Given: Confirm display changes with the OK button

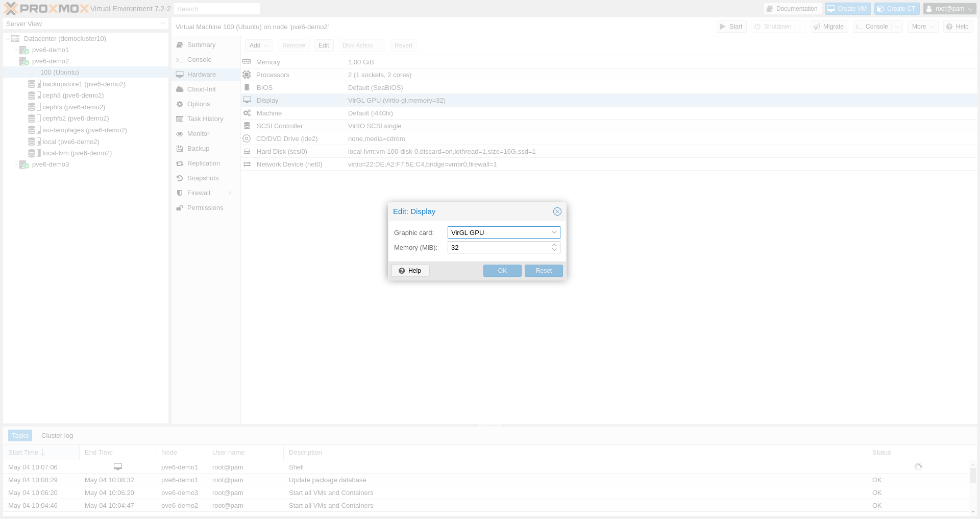Looking at the screenshot, I should (502, 271).
